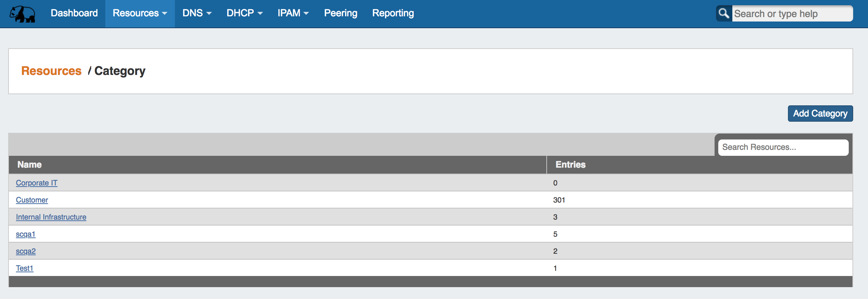Image resolution: width=868 pixels, height=299 pixels.
Task: Click the magnifying glass search icon
Action: tap(723, 14)
